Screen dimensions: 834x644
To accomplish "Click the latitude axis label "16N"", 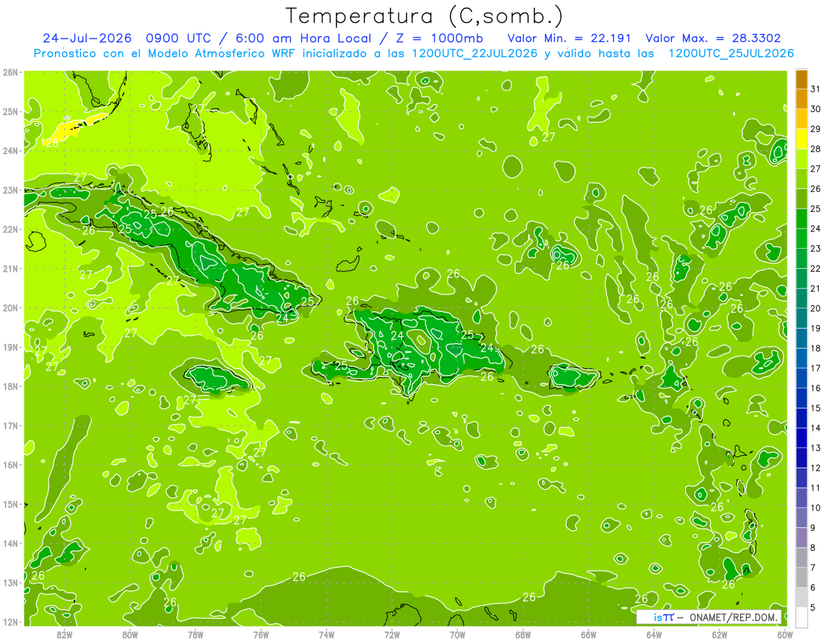I will click(10, 465).
